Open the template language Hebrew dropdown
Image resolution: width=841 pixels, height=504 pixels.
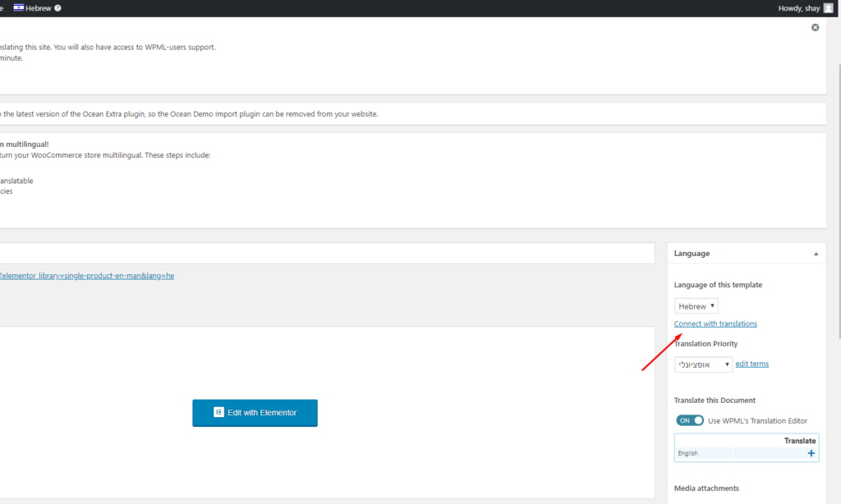(696, 306)
